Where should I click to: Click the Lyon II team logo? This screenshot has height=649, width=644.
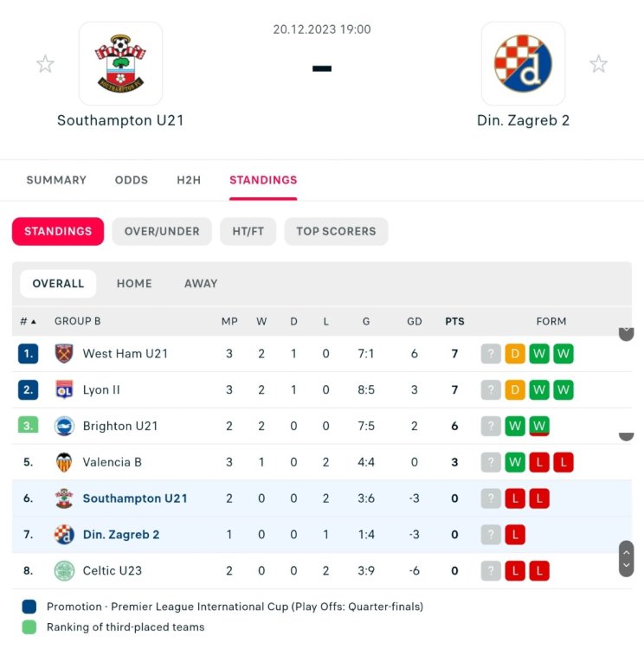(64, 390)
